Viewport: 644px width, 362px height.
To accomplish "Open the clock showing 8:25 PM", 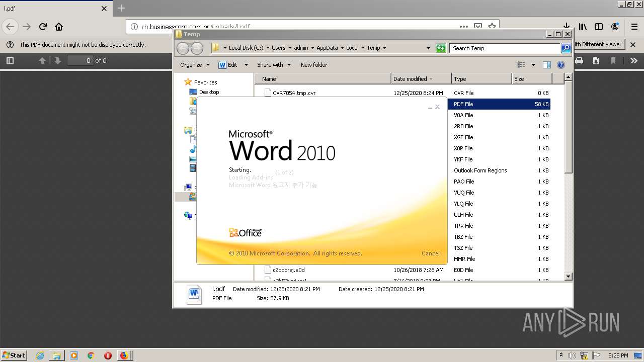I will pyautogui.click(x=618, y=355).
